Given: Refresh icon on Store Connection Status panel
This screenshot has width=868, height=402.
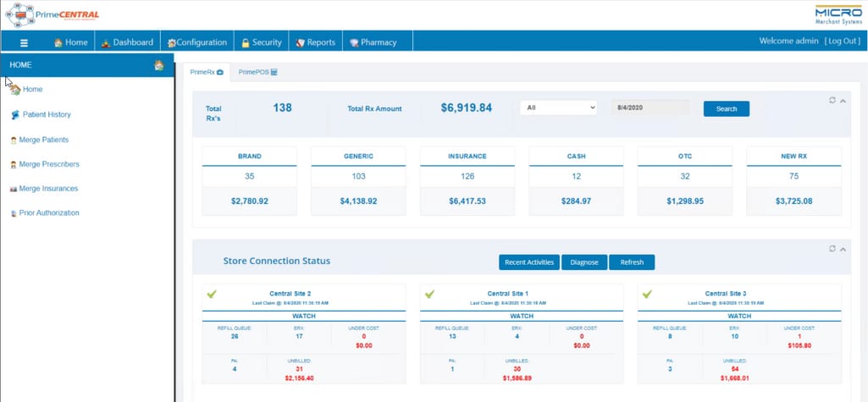Looking at the screenshot, I should (x=832, y=249).
